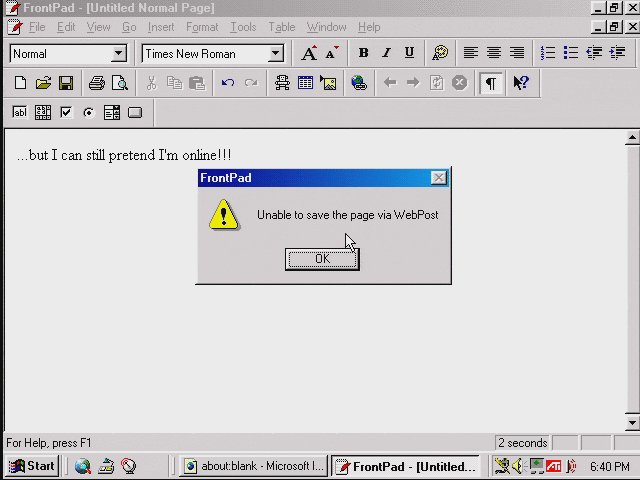Click the Refresh page icon
The height and width of the screenshot is (480, 640).
(x=436, y=83)
